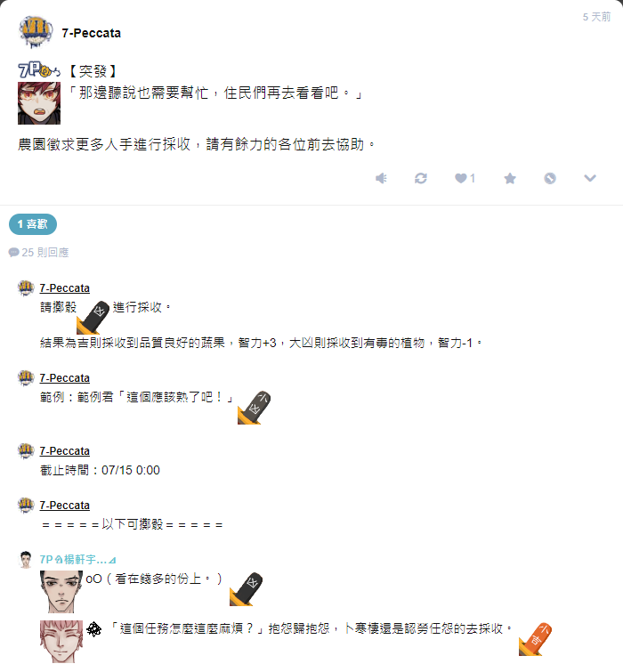Click the globe icon in the post toolbar
This screenshot has height=672, width=623.
pos(550,178)
